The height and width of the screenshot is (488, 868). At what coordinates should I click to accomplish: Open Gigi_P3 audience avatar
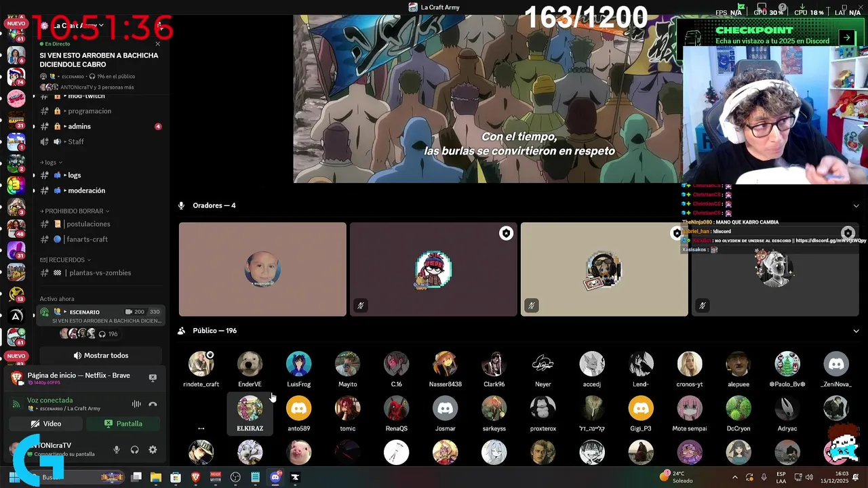(640, 409)
